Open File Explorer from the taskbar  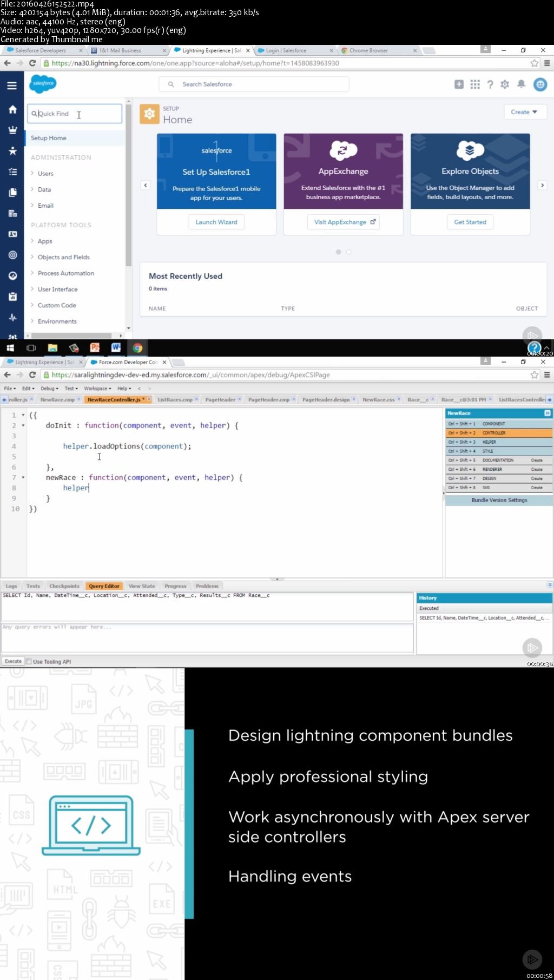click(52, 348)
